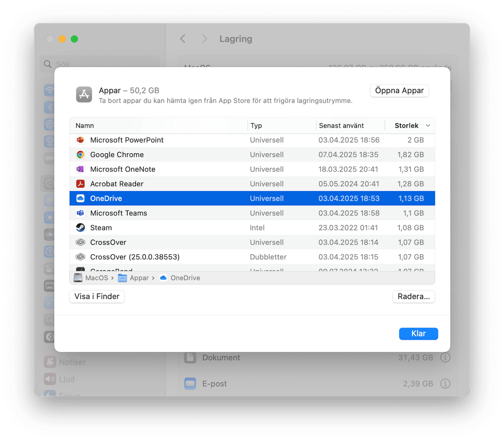Click the Steam app icon
This screenshot has height=441, width=504.
coord(80,228)
